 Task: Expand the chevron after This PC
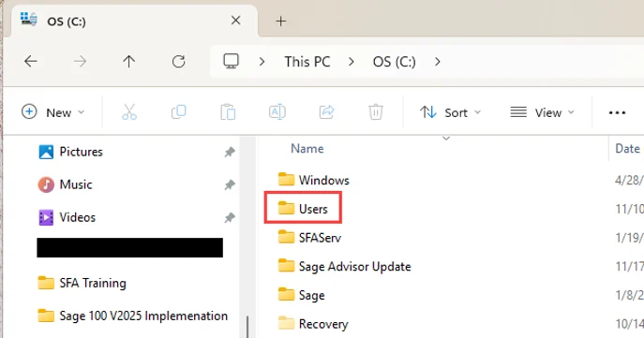(x=352, y=62)
